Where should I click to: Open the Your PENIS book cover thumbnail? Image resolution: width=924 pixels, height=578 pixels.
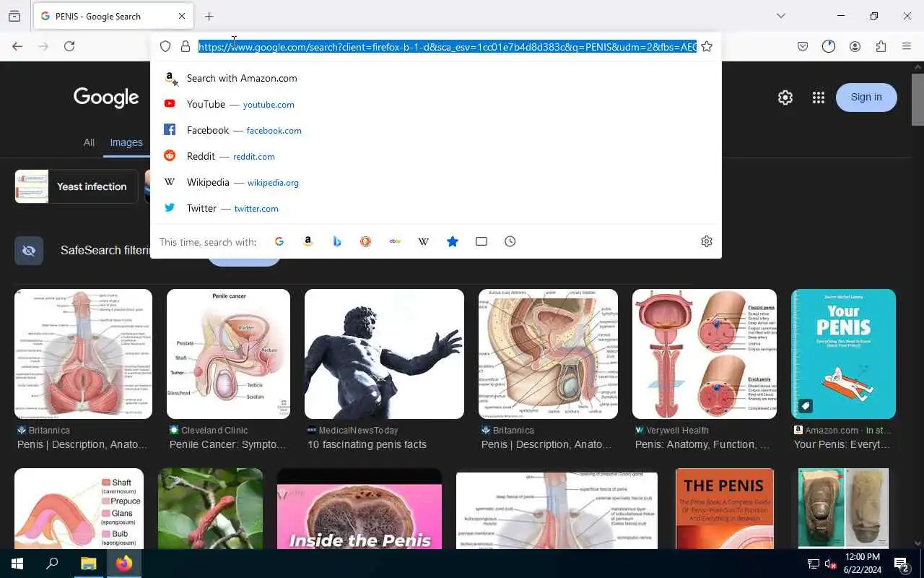pos(843,354)
